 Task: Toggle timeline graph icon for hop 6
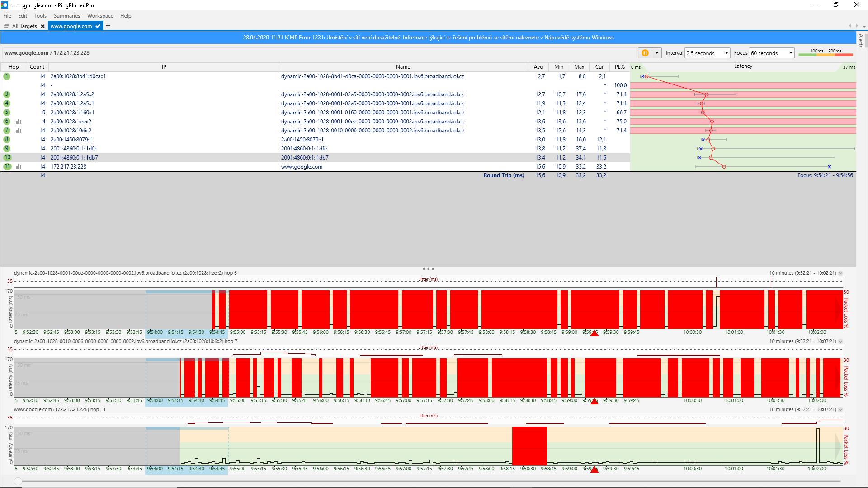click(x=19, y=122)
